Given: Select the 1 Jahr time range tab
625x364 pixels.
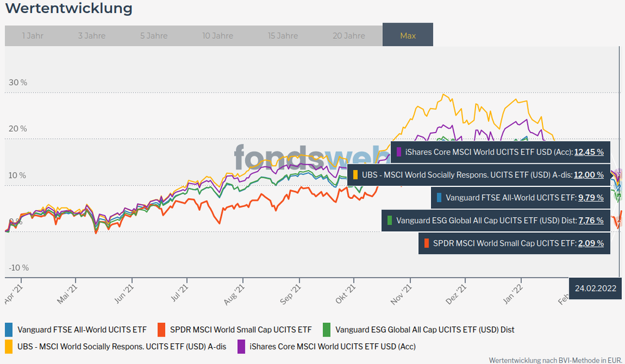Looking at the screenshot, I should click(32, 36).
